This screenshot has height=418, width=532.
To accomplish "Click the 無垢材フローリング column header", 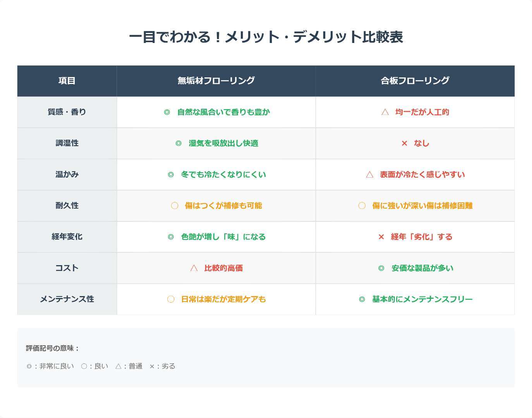I will coord(216,81).
